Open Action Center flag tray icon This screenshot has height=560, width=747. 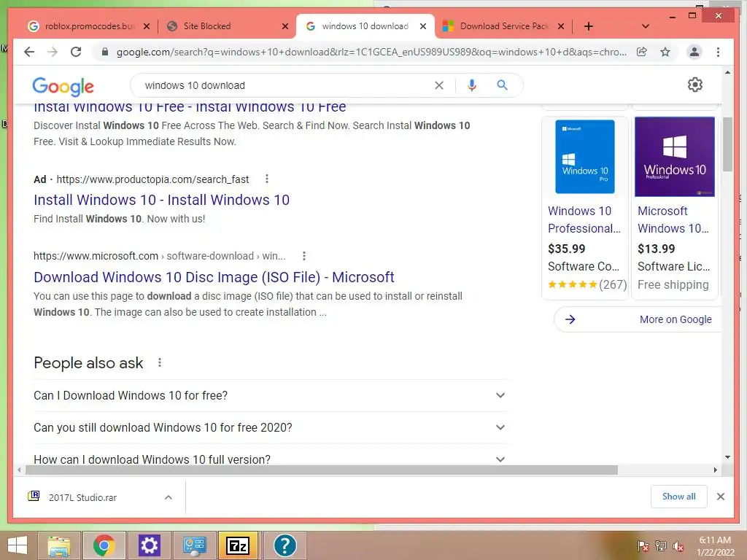pyautogui.click(x=643, y=546)
